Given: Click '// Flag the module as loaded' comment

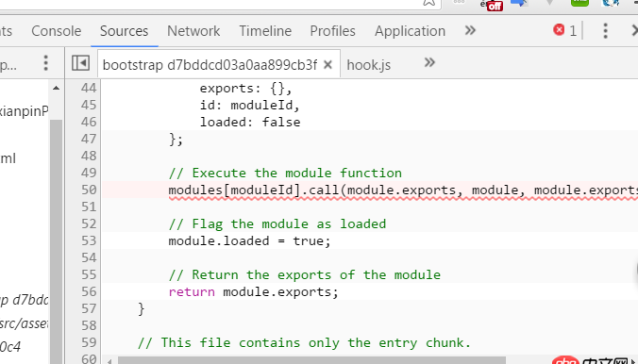Looking at the screenshot, I should 277,223.
